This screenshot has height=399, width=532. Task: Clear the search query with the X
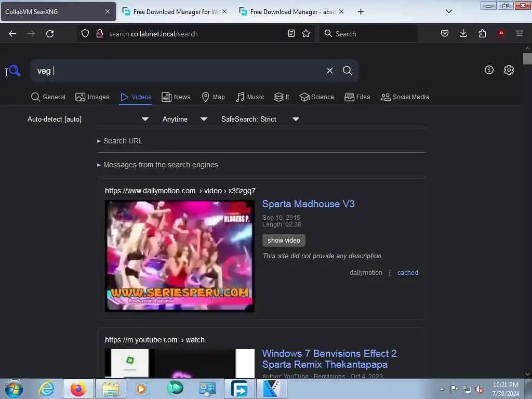tap(329, 71)
